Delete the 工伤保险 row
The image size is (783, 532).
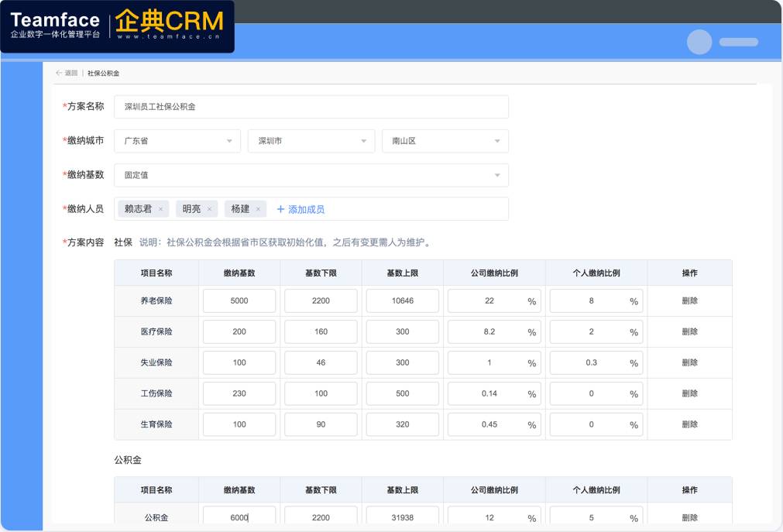click(689, 393)
